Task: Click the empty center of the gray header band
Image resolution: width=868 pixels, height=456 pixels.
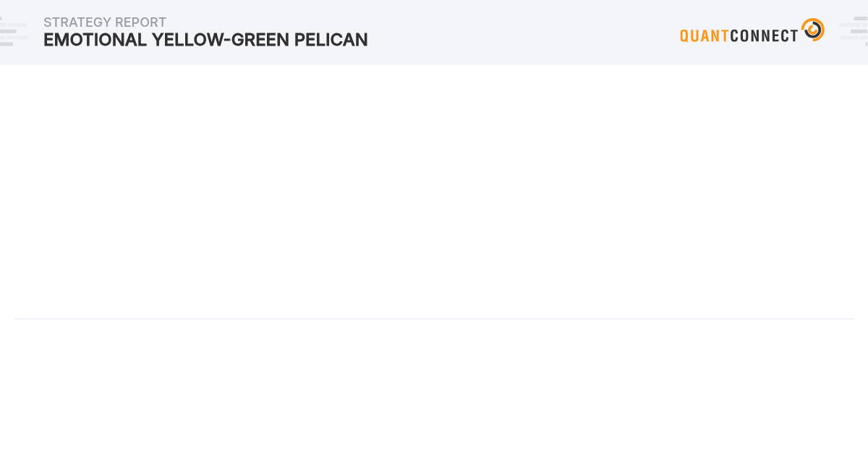Action: 521,33
